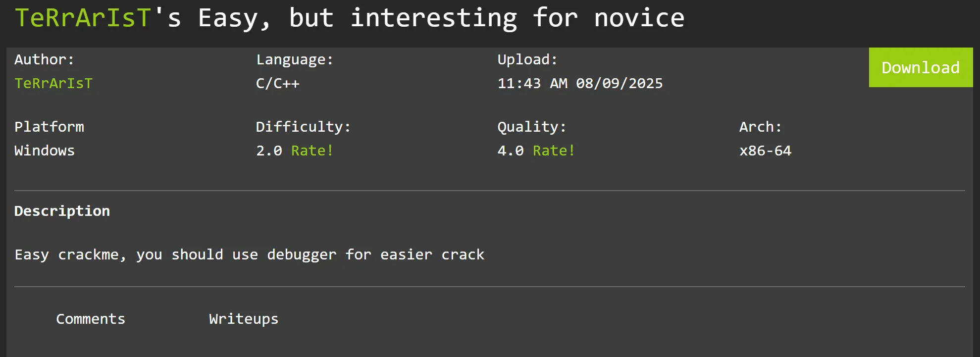Click TeRrArIsT name in the page title
The image size is (980, 357).
pos(83,18)
